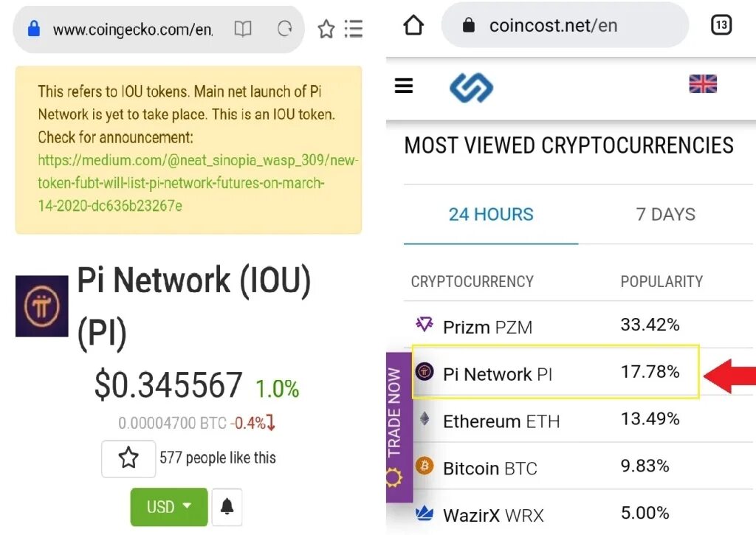Image resolution: width=756 pixels, height=535 pixels.
Task: Select the 24 HOURS tab
Action: click(x=491, y=214)
